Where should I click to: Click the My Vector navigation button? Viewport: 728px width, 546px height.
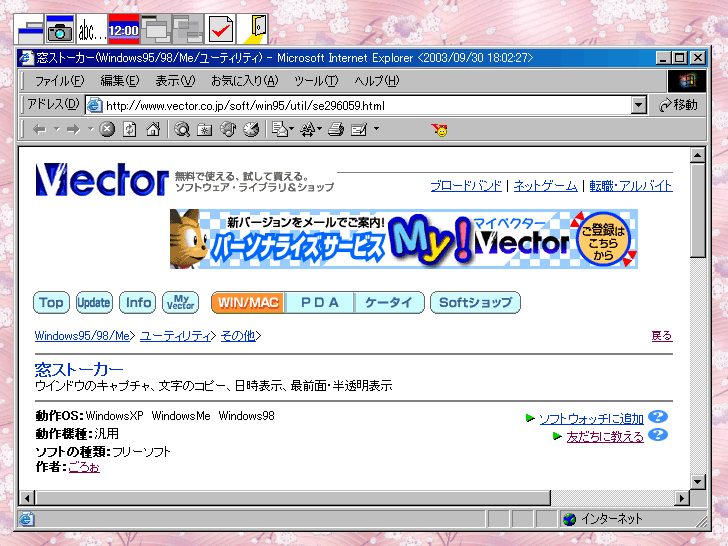pyautogui.click(x=181, y=303)
